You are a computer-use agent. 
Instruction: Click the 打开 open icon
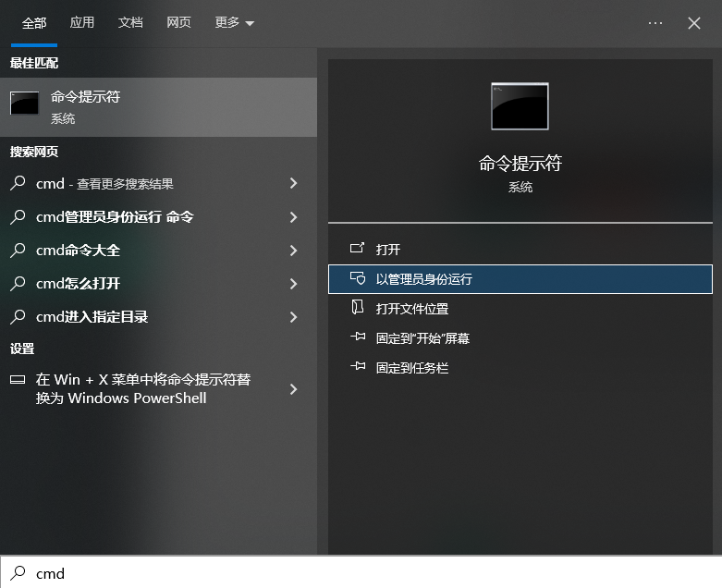[x=358, y=250]
